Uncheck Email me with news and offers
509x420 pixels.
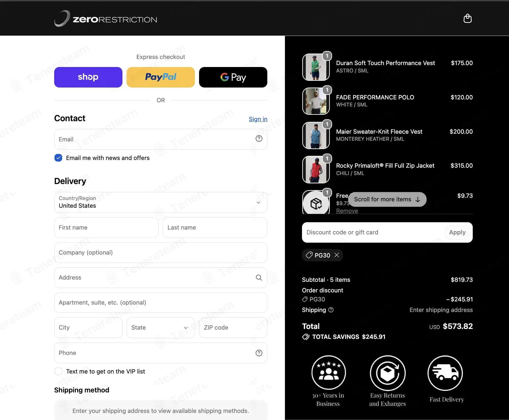click(58, 158)
